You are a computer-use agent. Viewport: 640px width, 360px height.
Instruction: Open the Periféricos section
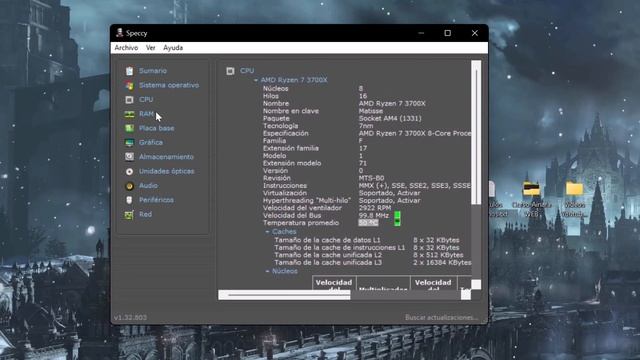pos(156,200)
